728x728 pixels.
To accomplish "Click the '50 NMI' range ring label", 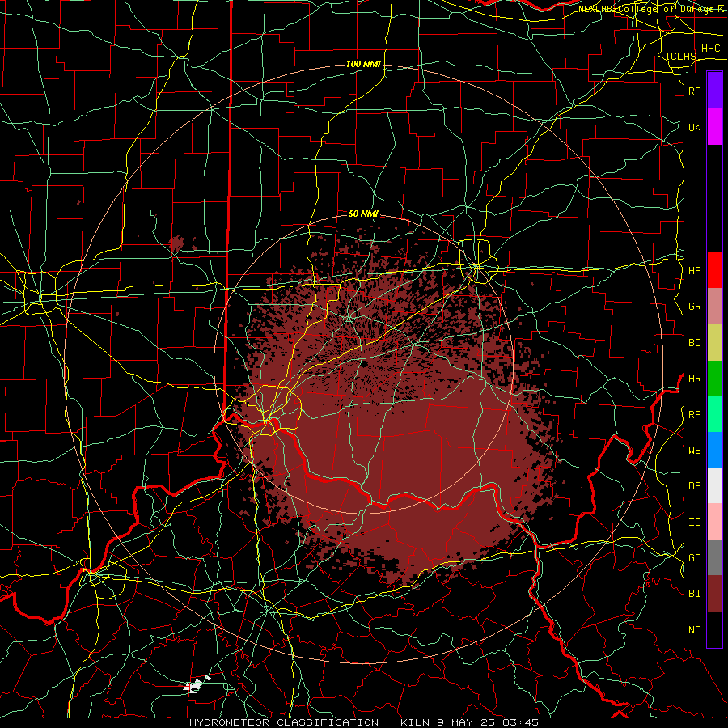I will point(363,214).
